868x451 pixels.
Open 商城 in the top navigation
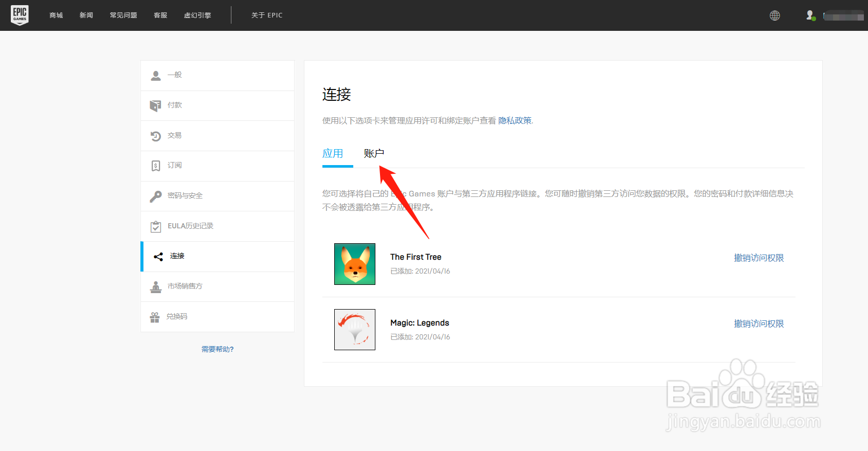point(56,15)
